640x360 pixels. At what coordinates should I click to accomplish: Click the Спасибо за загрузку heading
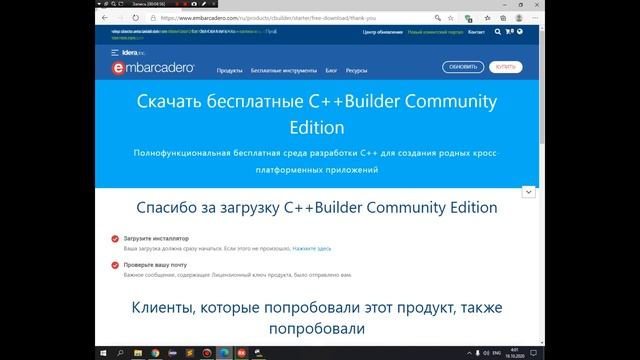tap(317, 207)
